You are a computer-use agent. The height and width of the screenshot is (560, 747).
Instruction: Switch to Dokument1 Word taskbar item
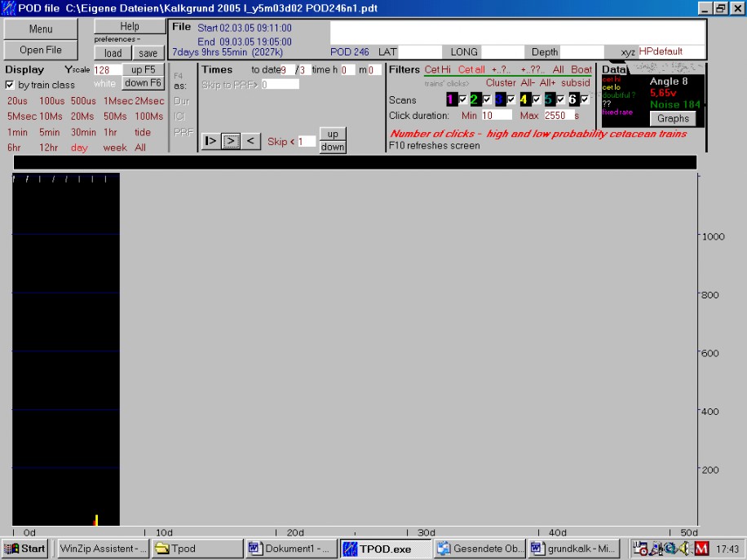pos(290,549)
